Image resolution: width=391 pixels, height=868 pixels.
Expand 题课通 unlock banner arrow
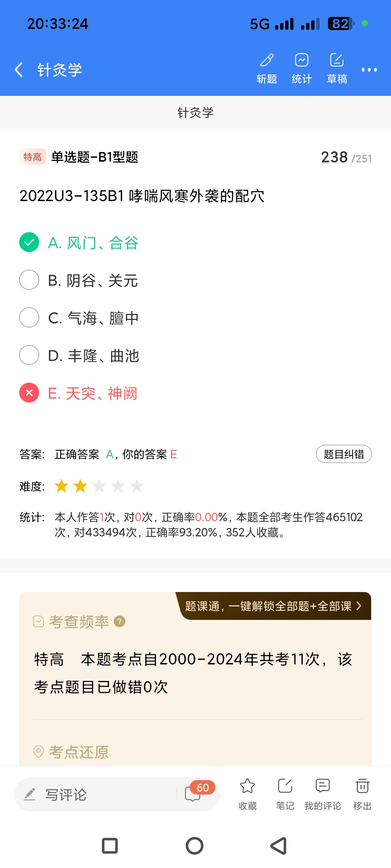tap(358, 606)
